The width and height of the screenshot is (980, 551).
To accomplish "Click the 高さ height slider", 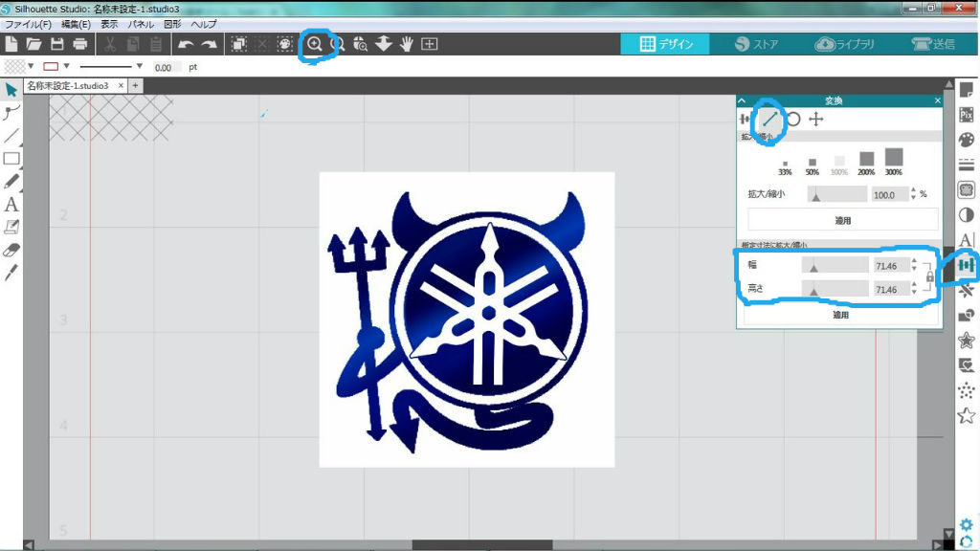I will [x=835, y=289].
